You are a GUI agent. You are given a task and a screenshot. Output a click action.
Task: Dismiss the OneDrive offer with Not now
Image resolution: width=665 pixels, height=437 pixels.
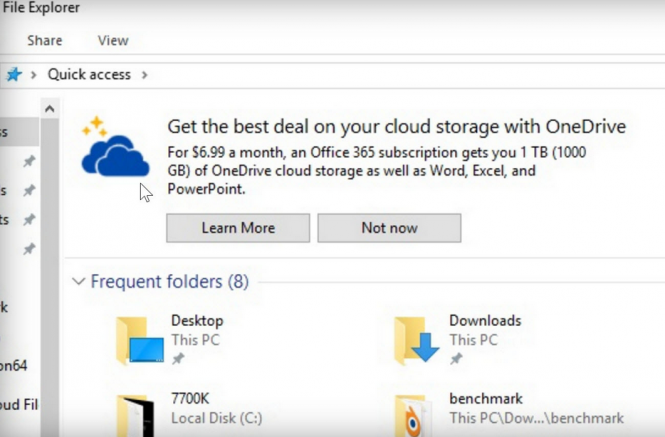pyautogui.click(x=389, y=228)
